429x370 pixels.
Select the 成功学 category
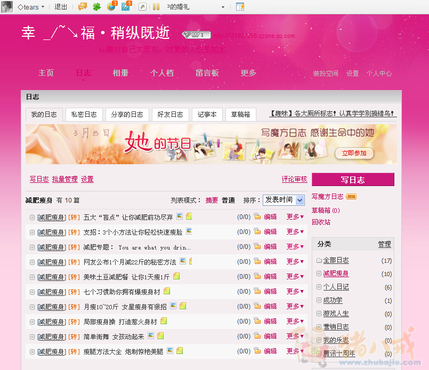(x=333, y=300)
